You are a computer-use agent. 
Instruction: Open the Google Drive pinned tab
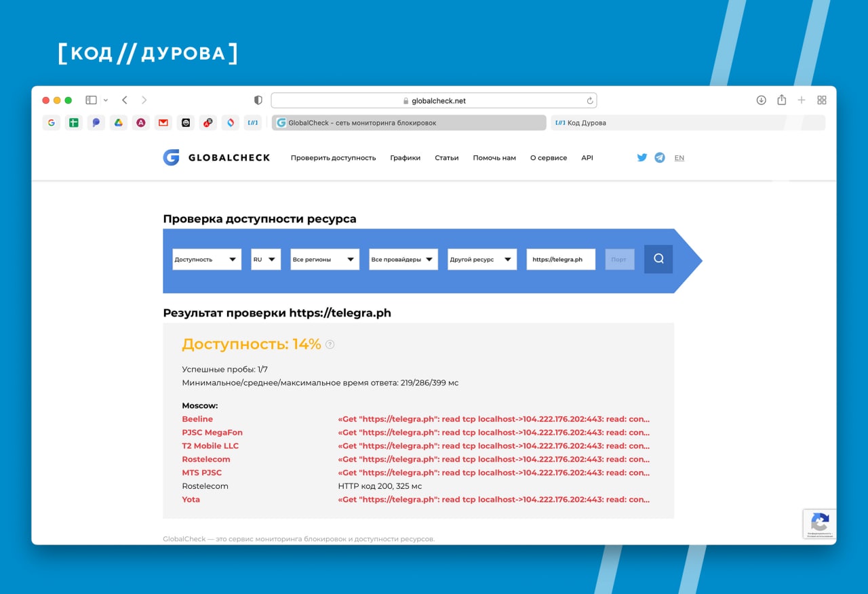pos(119,123)
